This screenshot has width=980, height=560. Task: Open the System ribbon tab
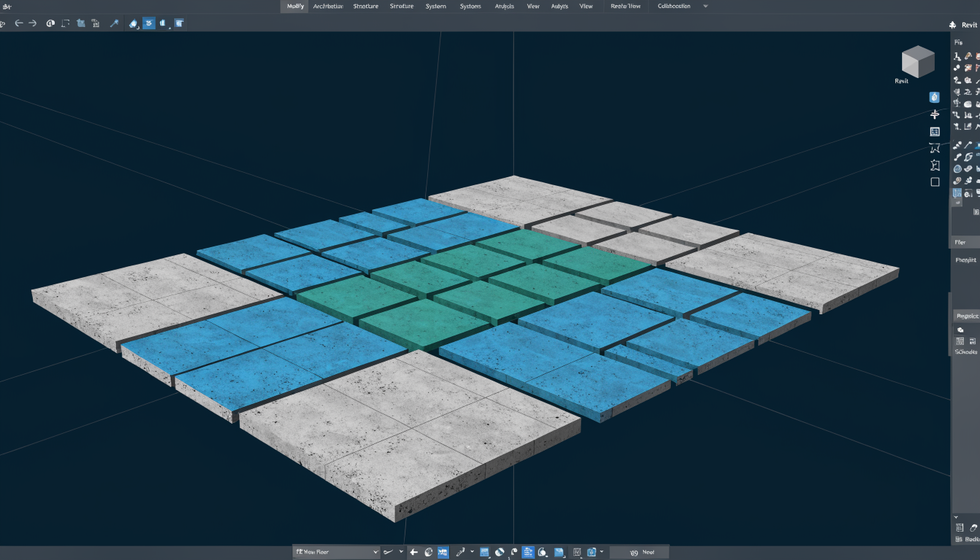point(435,6)
